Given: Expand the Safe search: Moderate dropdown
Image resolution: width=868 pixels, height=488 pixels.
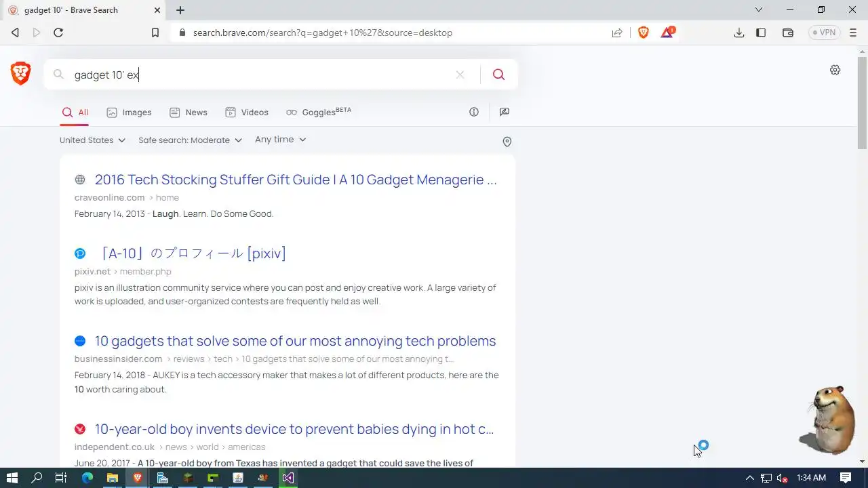Looking at the screenshot, I should click(190, 140).
